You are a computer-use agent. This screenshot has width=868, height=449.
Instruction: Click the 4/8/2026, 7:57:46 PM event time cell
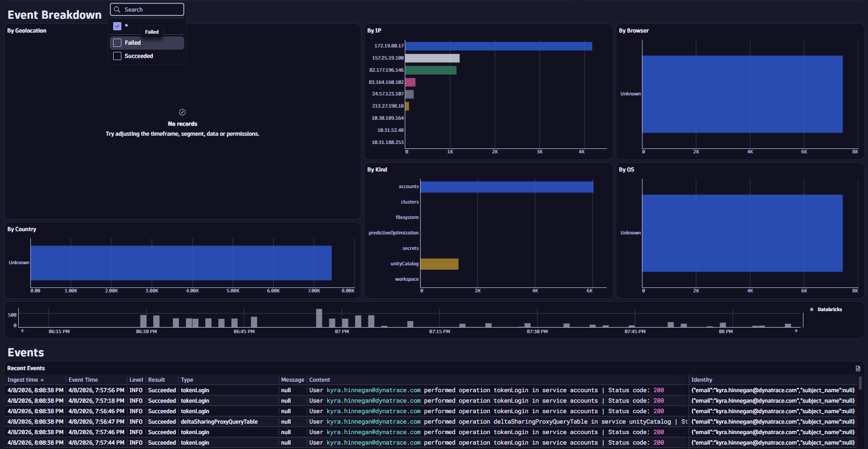[x=96, y=432]
